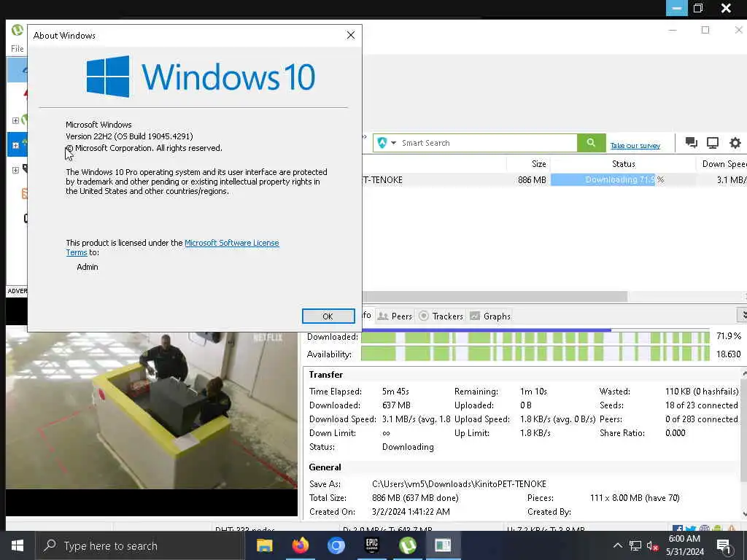Screen dimensions: 747x560
Task: Click the Created On value 3/2/2024 1:41:22 AM
Action: pos(411,512)
